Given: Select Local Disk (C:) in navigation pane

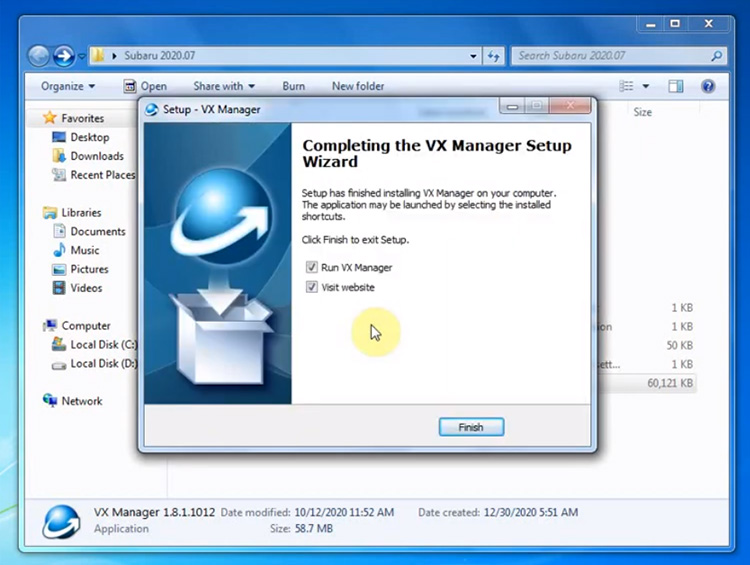Looking at the screenshot, I should click(103, 344).
